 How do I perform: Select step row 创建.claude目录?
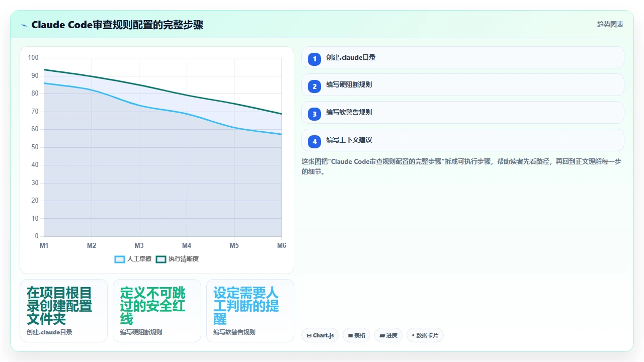[463, 57]
